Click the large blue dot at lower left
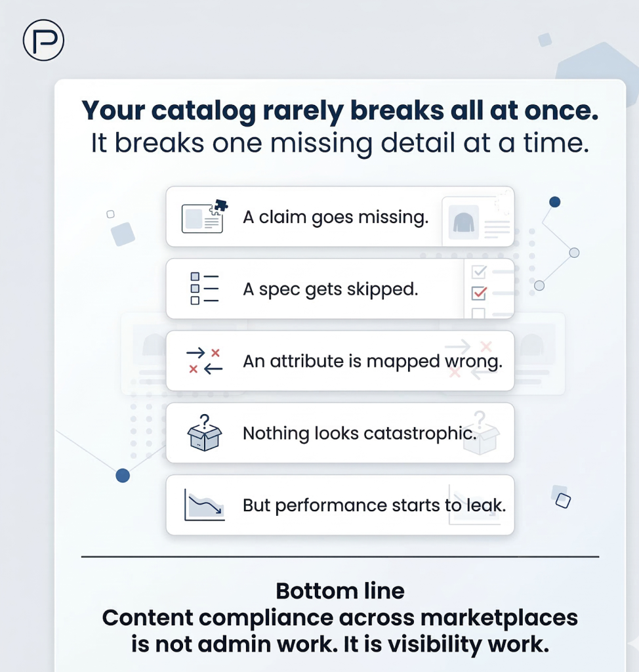The image size is (639, 672). [x=123, y=476]
